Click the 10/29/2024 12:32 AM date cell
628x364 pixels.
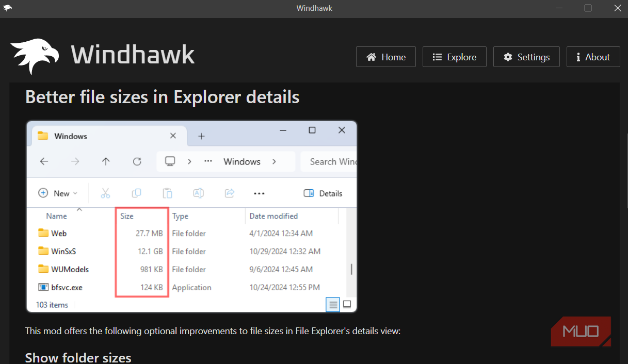tap(285, 251)
